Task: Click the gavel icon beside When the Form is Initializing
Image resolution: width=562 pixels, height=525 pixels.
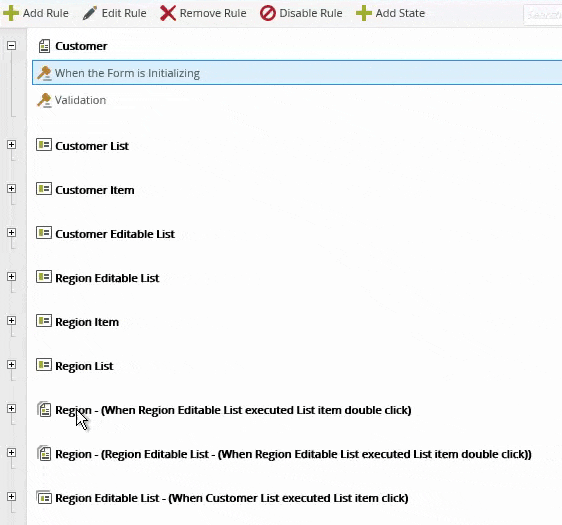Action: (x=44, y=73)
